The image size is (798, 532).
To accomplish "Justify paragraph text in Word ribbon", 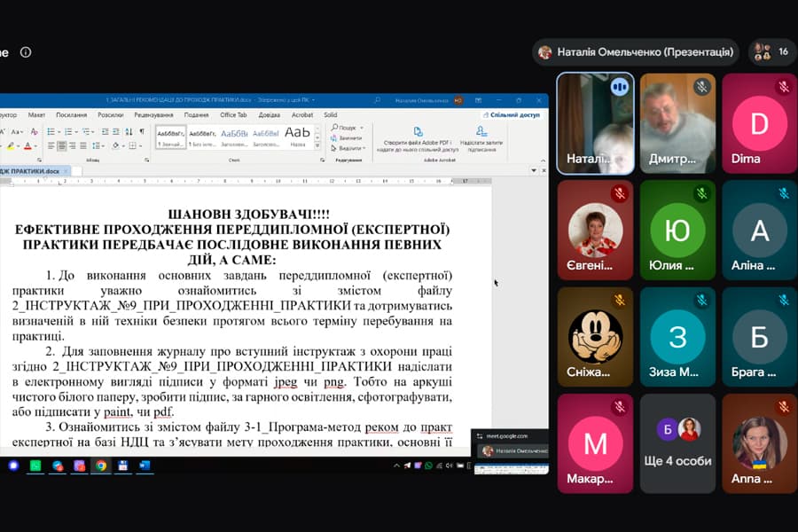I will 83,146.
